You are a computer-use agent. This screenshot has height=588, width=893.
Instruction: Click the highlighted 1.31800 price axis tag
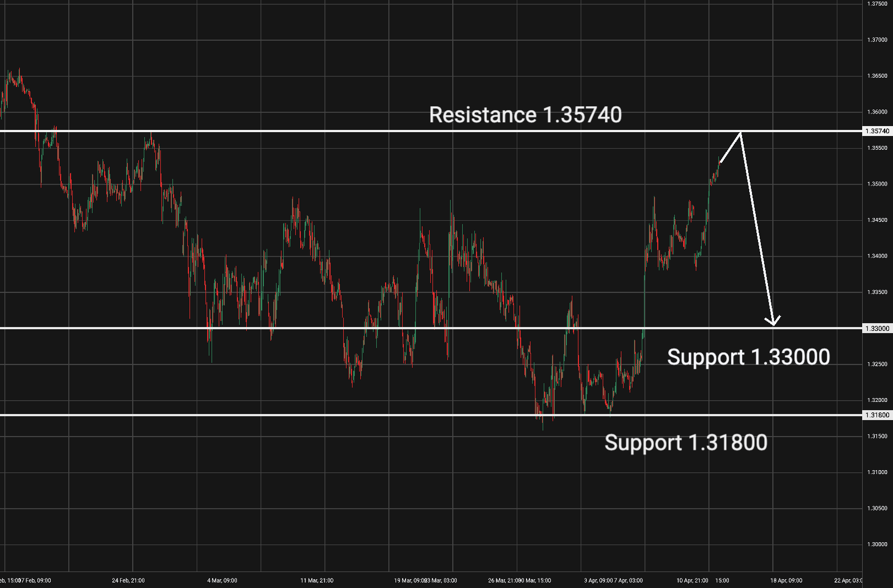(878, 415)
